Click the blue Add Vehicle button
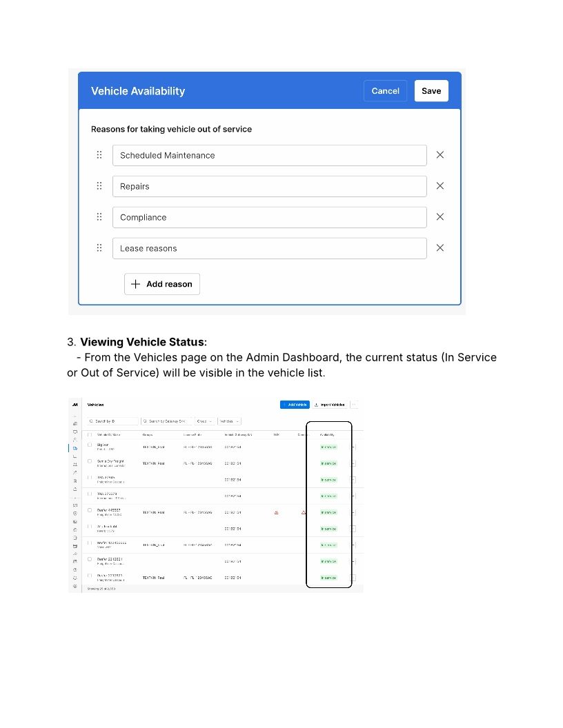563x728 pixels. [x=295, y=405]
